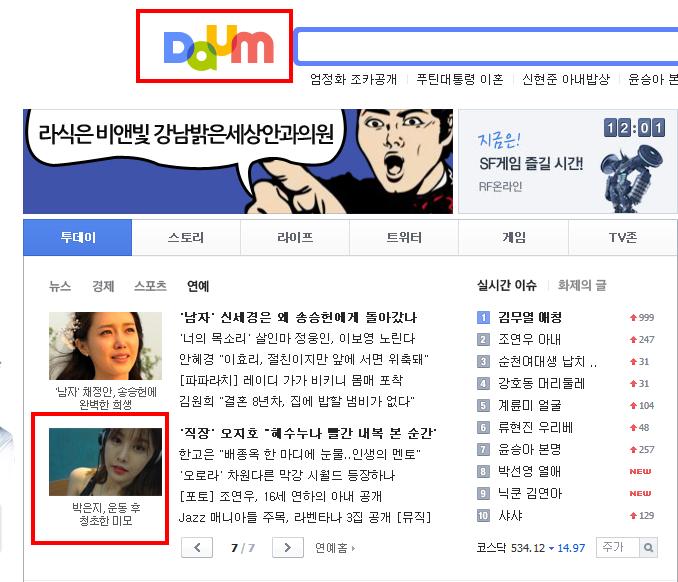Viewport: 678px width, 582px height.
Task: Click the 주가 stock input box
Action: pos(617,547)
